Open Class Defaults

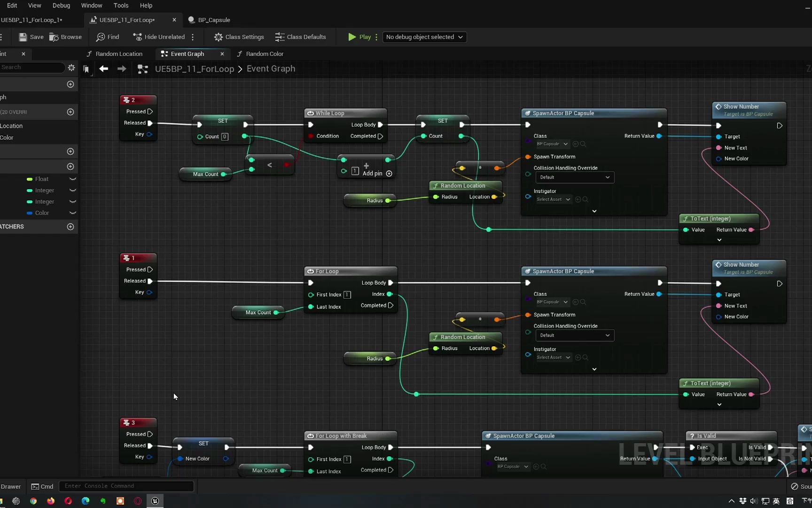coord(300,37)
